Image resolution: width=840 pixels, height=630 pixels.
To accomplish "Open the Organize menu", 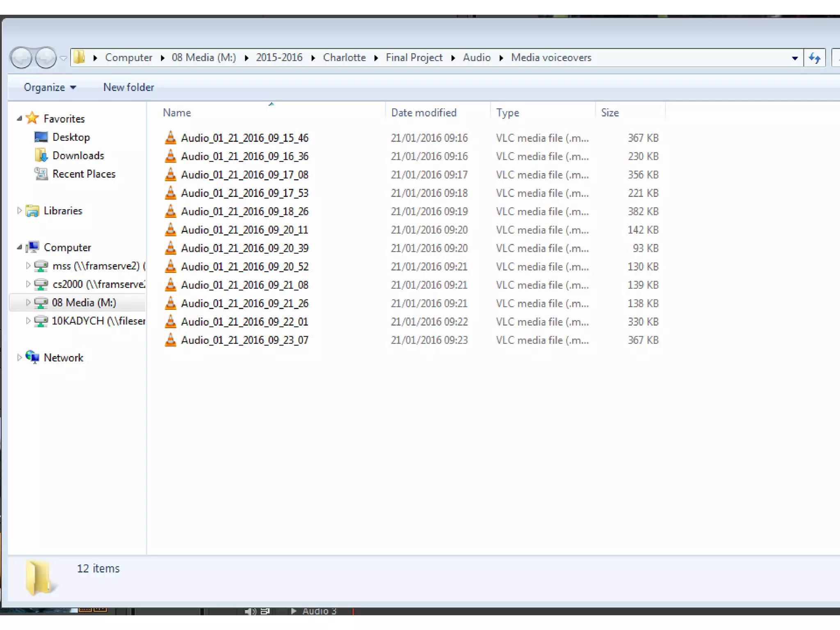I will click(x=49, y=87).
